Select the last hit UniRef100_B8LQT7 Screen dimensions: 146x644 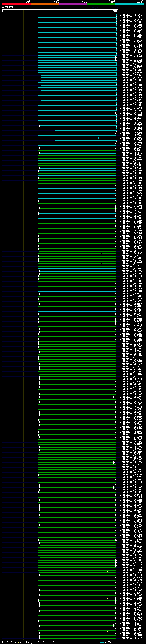[x=131, y=638]
